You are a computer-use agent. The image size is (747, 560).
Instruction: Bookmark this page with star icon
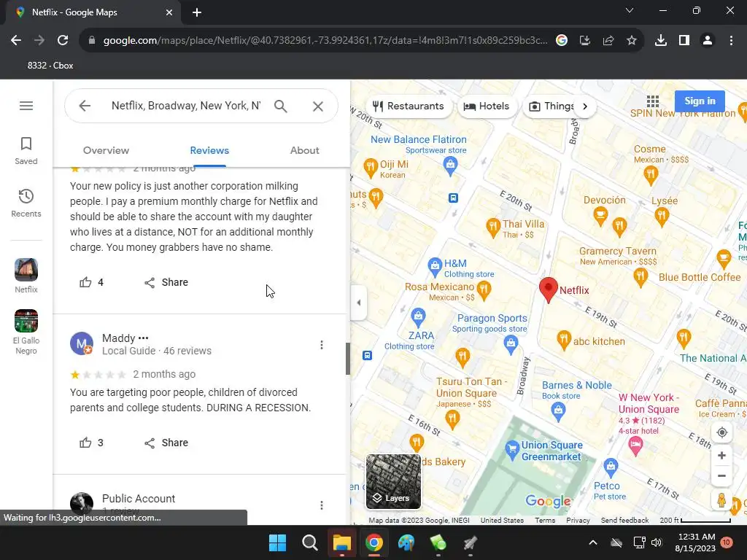pyautogui.click(x=631, y=41)
